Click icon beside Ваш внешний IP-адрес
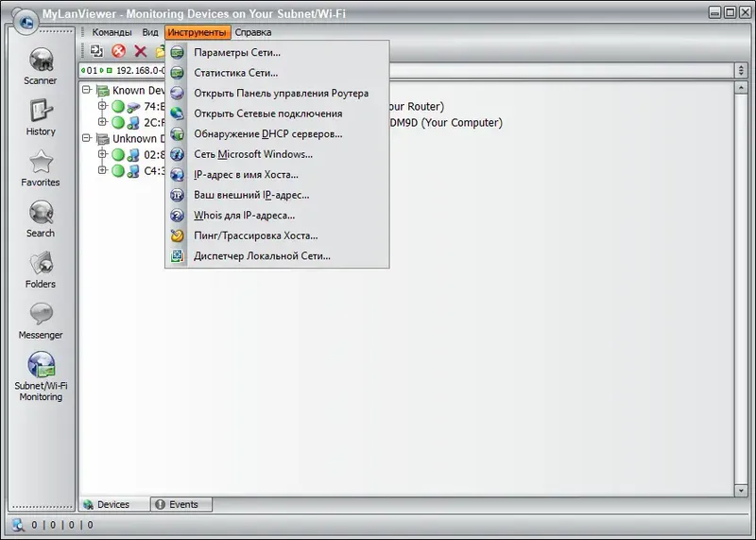 pos(178,195)
